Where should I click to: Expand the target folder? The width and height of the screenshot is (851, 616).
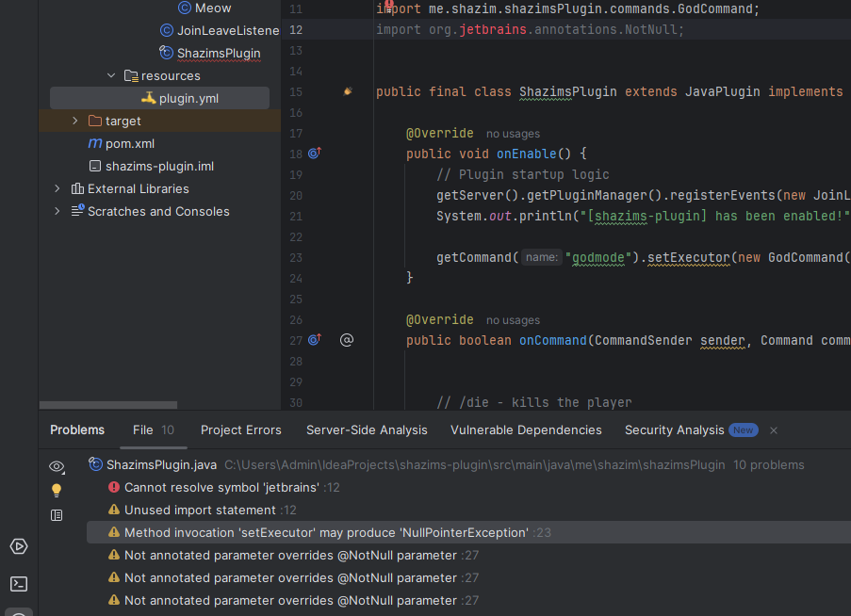tap(75, 121)
